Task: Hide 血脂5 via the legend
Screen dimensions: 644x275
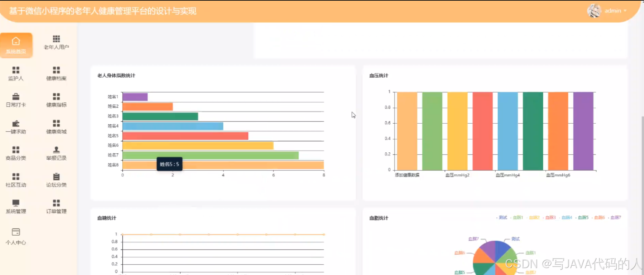Action: coord(582,218)
